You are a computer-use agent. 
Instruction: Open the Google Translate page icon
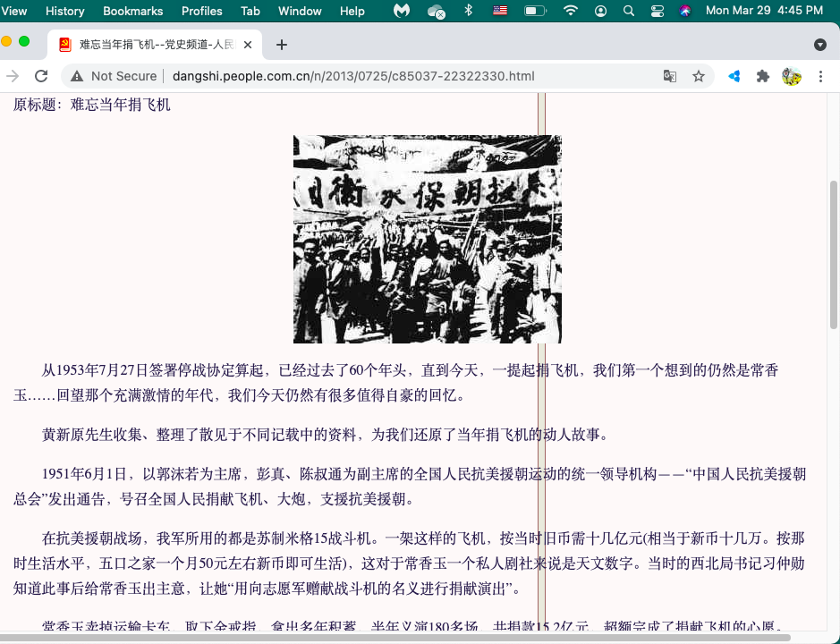click(669, 76)
